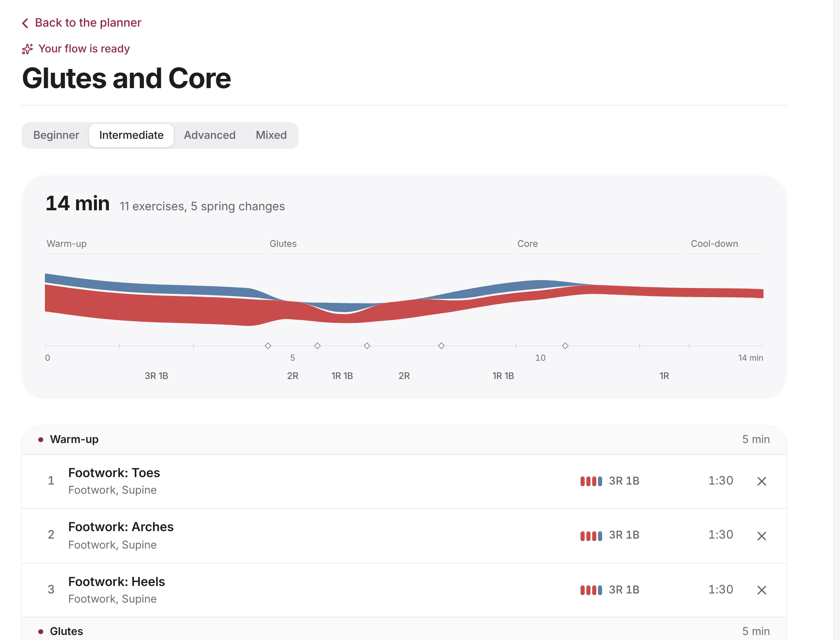This screenshot has width=840, height=640.
Task: Click the 3R 1B setting for Footwork: Heels
Action: pos(624,590)
